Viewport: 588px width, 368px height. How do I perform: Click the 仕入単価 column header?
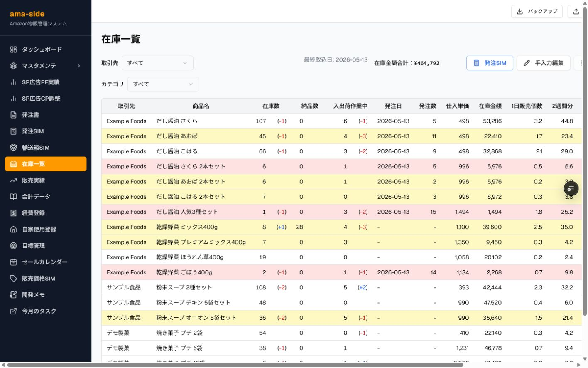[x=457, y=106]
